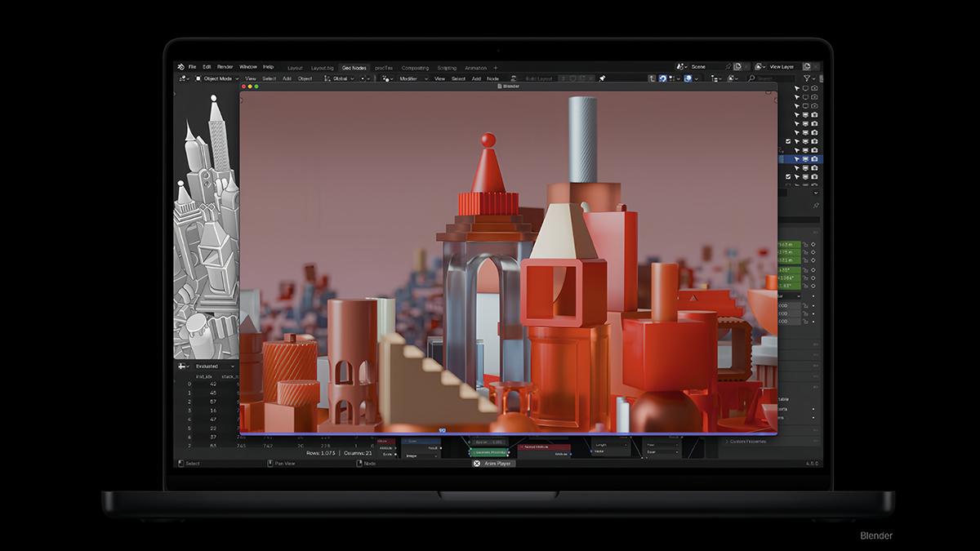Click the pin icon in node editor header
Screen dimensions: 980x551
[x=602, y=78]
